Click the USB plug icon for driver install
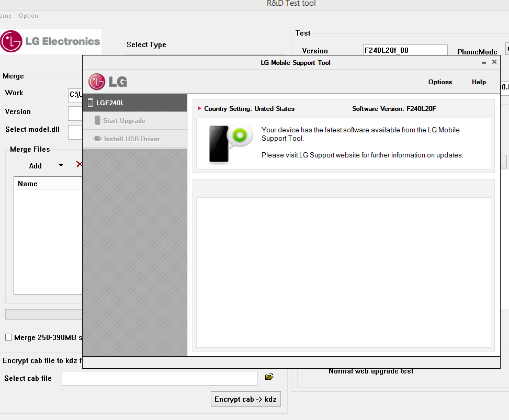The height and width of the screenshot is (420, 509). pyautogui.click(x=97, y=139)
